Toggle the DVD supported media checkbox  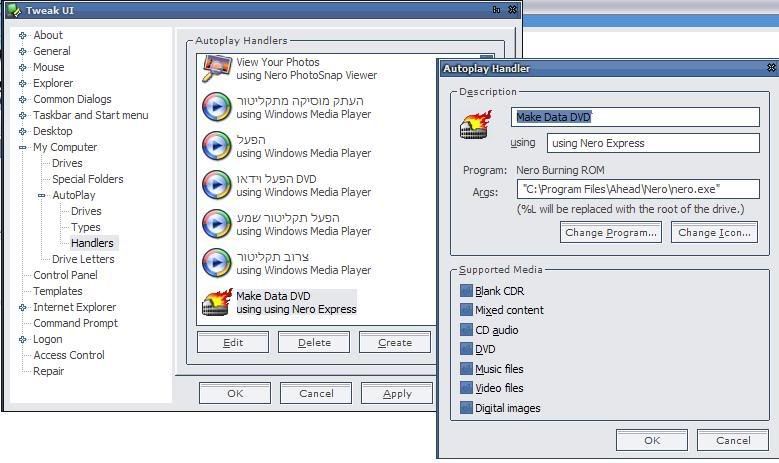(466, 349)
